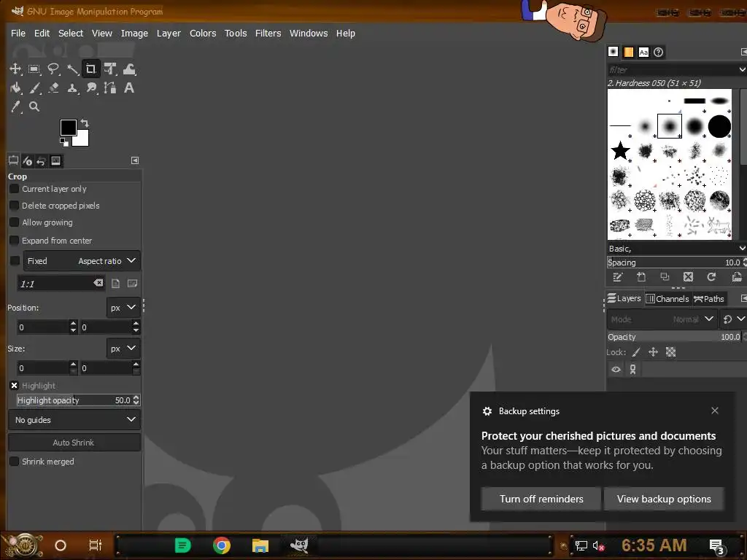The image size is (747, 560).
Task: Toggle Shrink merged checkbox
Action: point(15,462)
